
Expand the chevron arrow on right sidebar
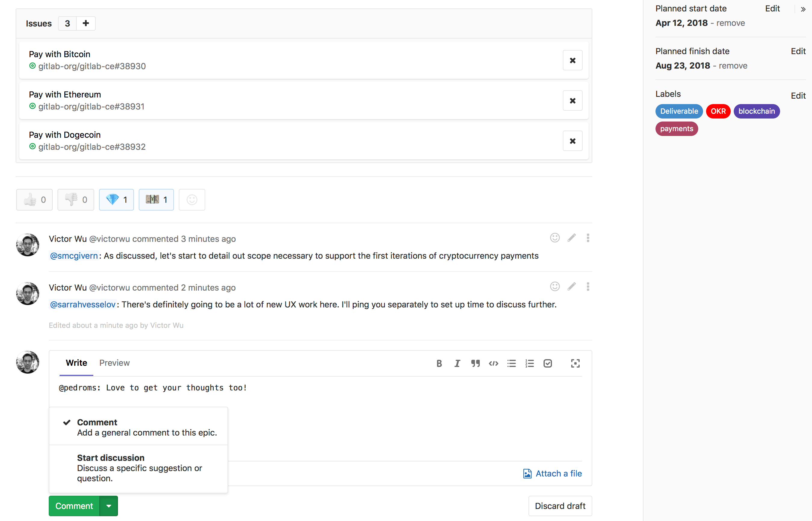(x=803, y=8)
